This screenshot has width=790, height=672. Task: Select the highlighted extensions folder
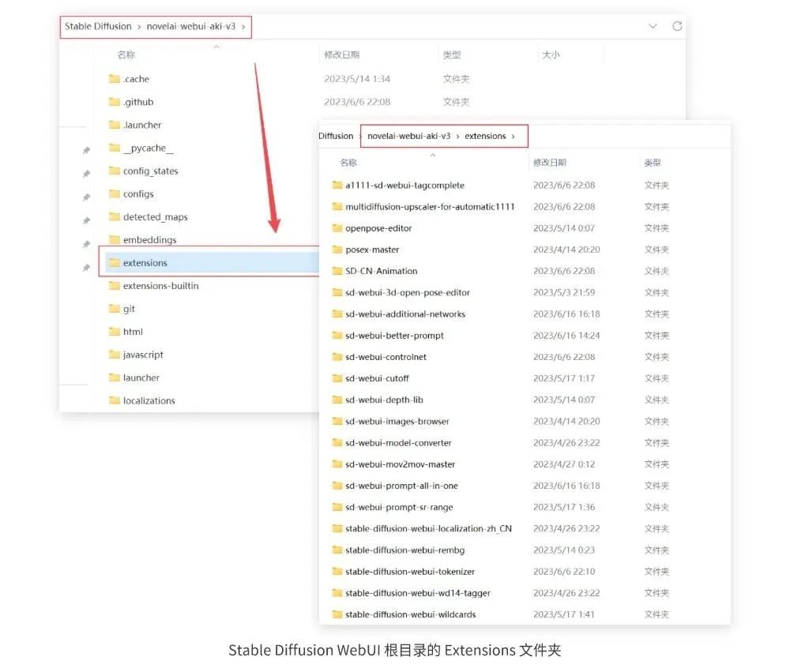(x=145, y=263)
